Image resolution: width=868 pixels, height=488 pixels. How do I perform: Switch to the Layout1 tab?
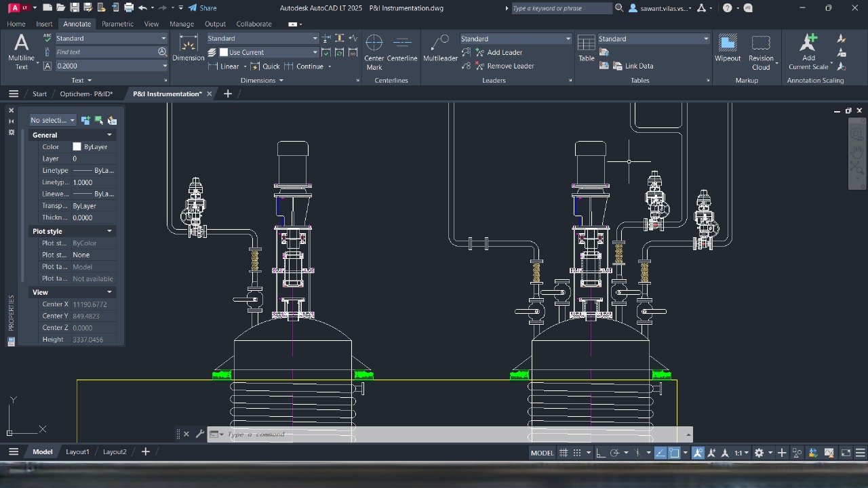pyautogui.click(x=77, y=452)
